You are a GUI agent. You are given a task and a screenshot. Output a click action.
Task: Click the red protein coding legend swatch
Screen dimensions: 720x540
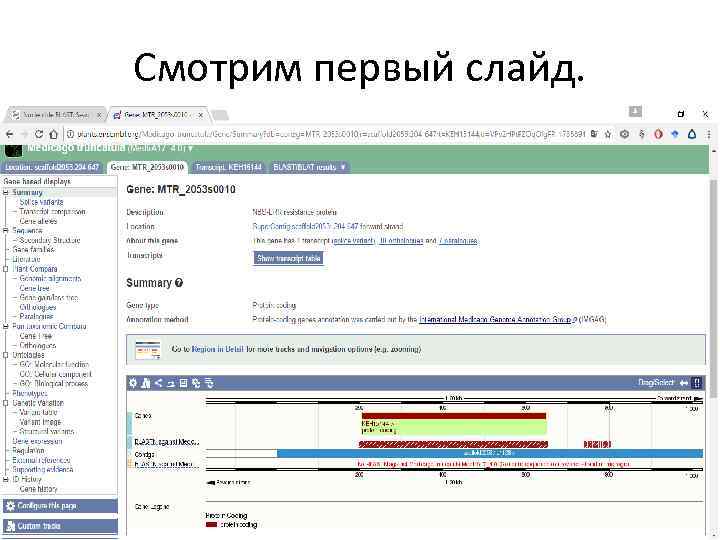211,524
